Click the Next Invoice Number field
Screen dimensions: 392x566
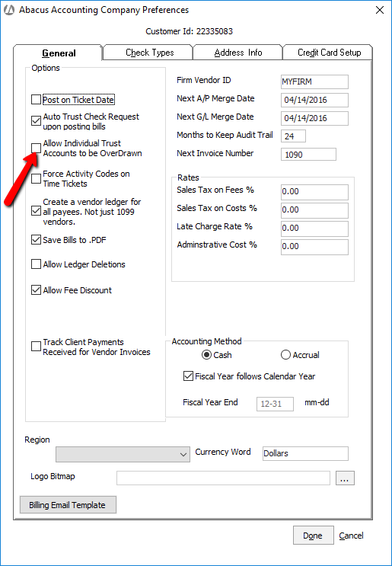click(308, 155)
